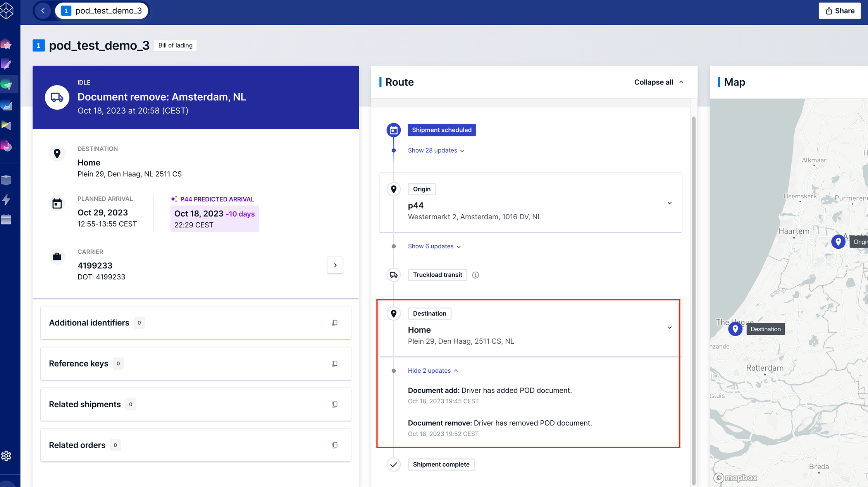Click the Share button
The width and height of the screenshot is (868, 487).
point(839,10)
